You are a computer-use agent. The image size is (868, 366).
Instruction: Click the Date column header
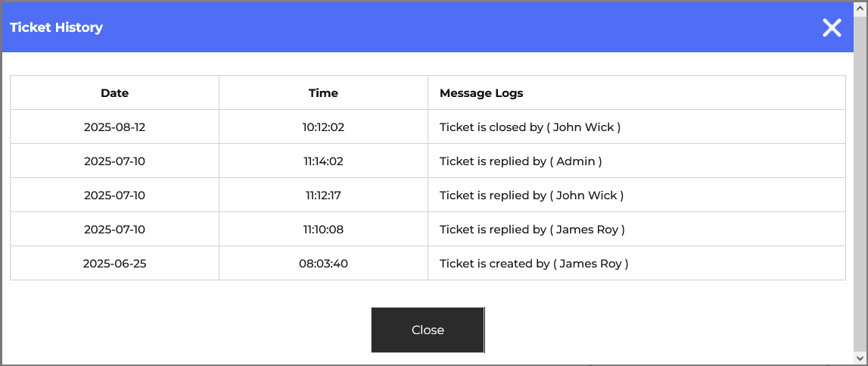coord(114,93)
